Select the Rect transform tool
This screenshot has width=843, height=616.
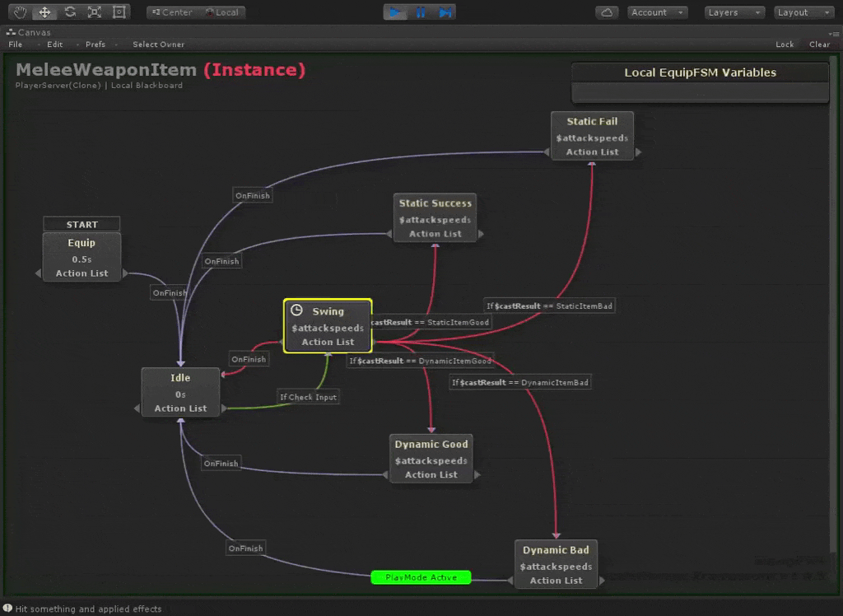pyautogui.click(x=119, y=12)
